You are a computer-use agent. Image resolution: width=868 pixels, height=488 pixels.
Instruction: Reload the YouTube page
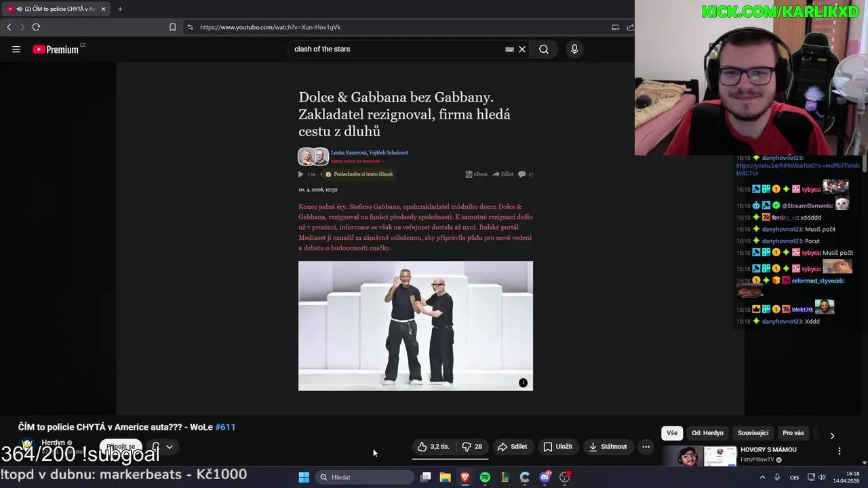click(x=36, y=27)
